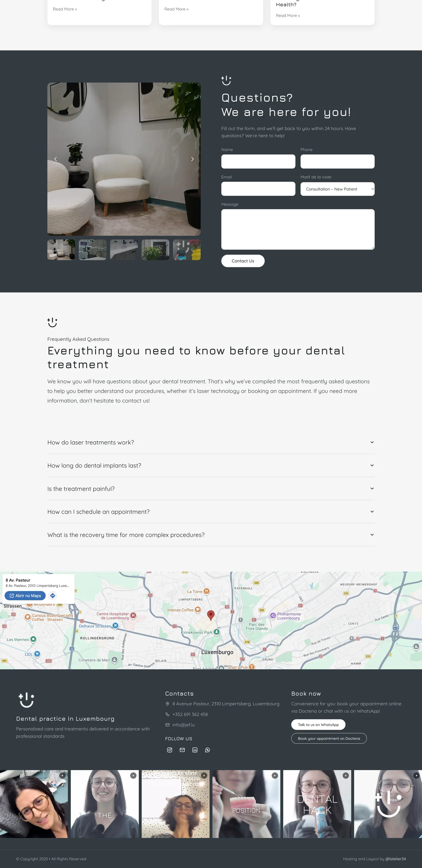Click the Instagram icon under Follow Us
The image size is (422, 868).
coord(170,750)
